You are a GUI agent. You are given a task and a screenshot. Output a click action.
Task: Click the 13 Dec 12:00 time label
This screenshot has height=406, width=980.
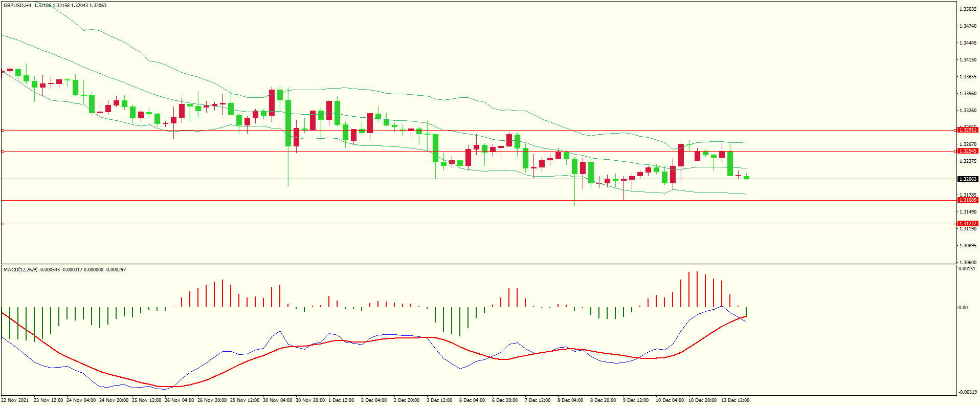click(735, 400)
